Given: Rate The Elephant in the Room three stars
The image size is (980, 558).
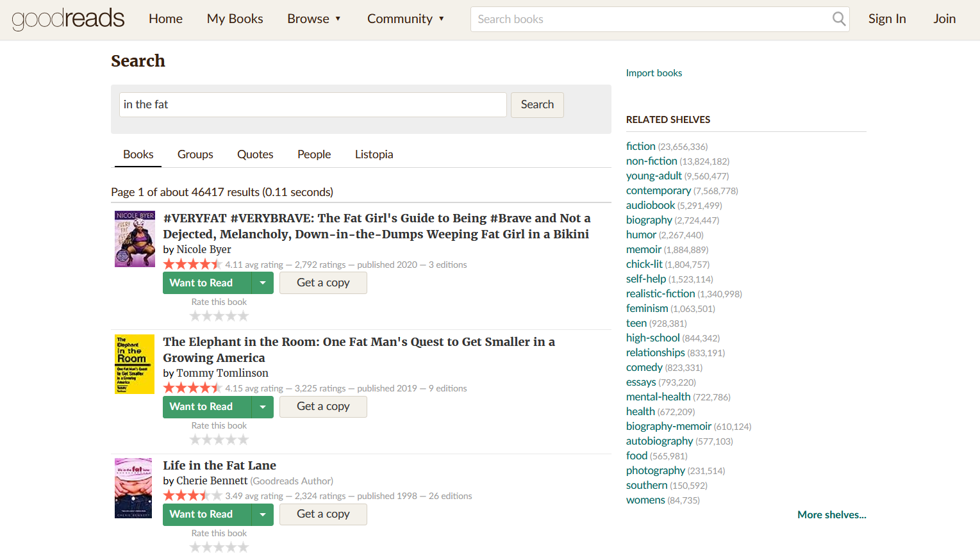Looking at the screenshot, I should pos(219,439).
